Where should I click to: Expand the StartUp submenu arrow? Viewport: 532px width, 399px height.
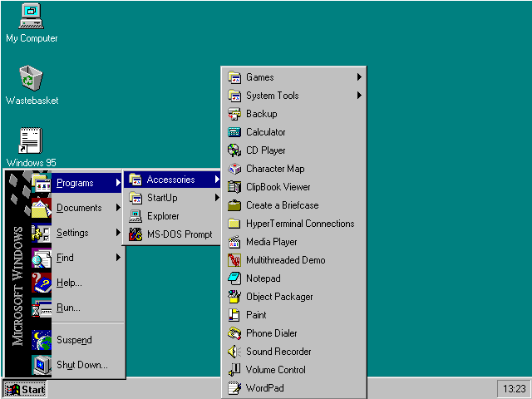[x=217, y=198]
